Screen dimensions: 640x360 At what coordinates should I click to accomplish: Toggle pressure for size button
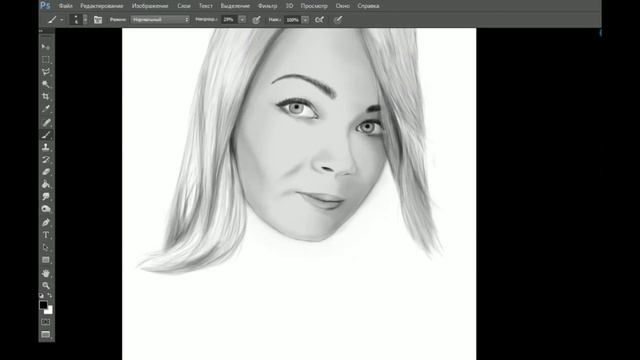pyautogui.click(x=338, y=20)
